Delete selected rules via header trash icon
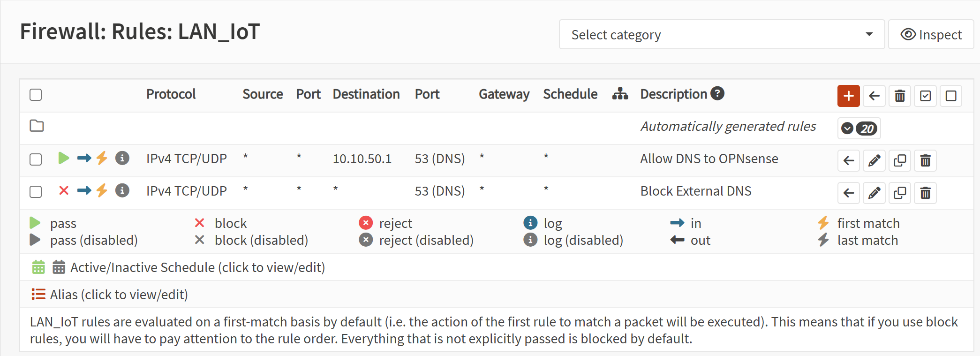Screen dimensions: 980x356 tap(900, 96)
